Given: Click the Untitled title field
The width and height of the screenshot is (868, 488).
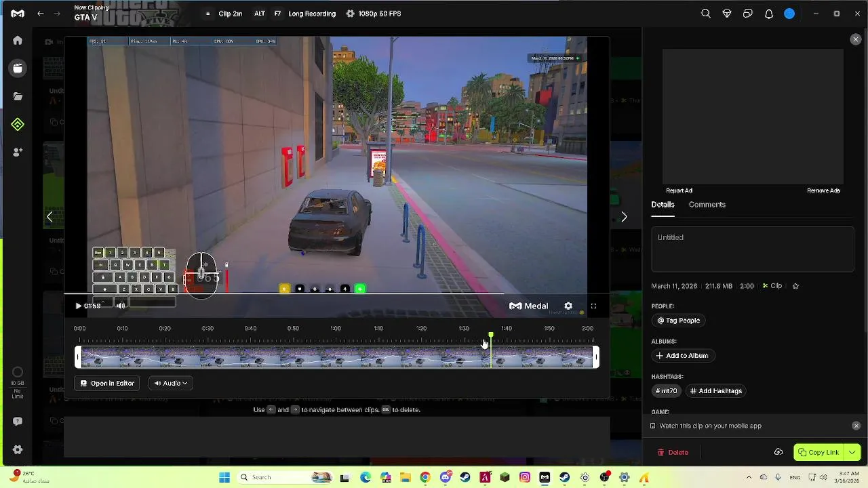Looking at the screenshot, I should [753, 249].
